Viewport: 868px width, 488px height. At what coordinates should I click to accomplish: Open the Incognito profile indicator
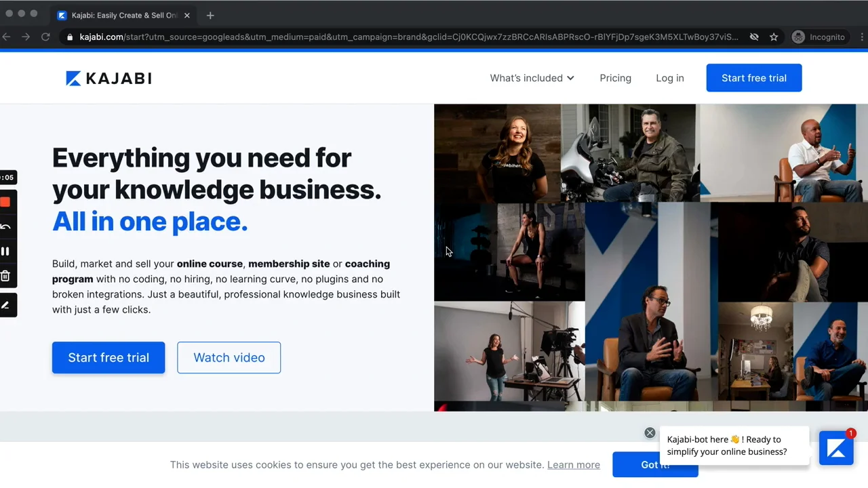click(818, 37)
